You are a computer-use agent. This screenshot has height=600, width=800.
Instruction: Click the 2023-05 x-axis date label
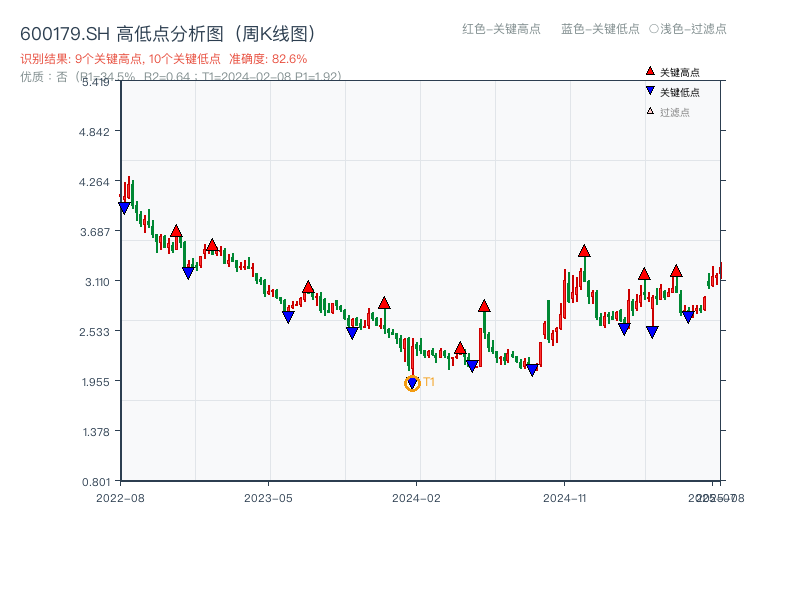click(268, 497)
